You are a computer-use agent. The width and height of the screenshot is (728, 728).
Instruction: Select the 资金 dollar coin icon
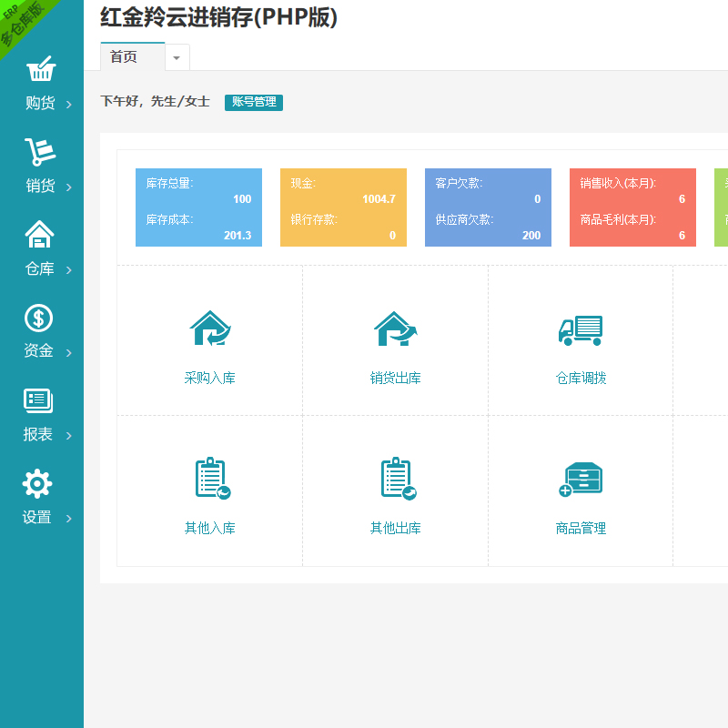pos(38,318)
